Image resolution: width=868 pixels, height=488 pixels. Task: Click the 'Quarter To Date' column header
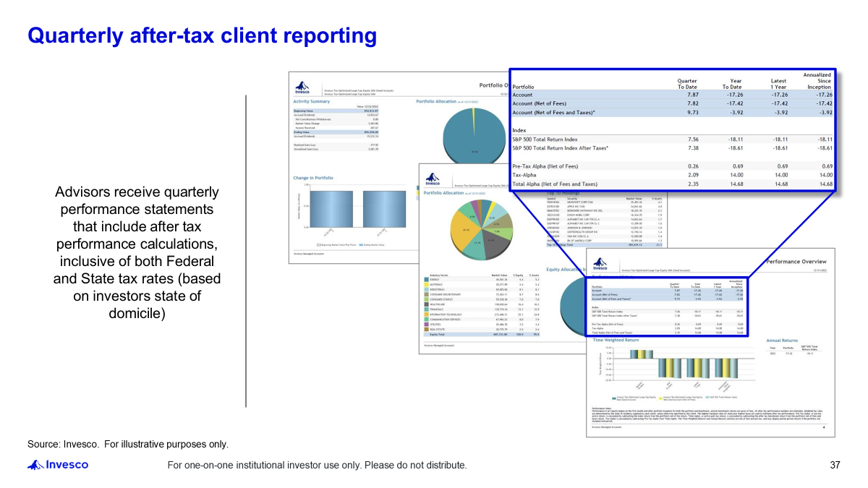point(687,83)
